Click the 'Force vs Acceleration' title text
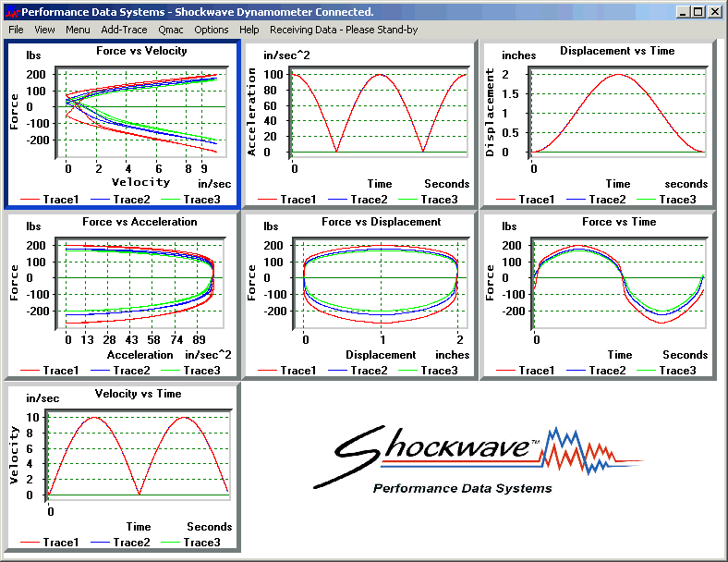The image size is (728, 562). pos(140,222)
